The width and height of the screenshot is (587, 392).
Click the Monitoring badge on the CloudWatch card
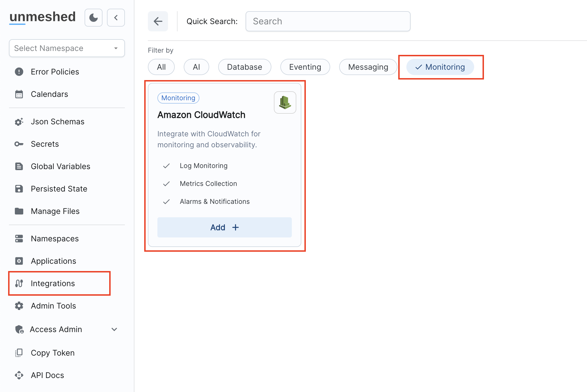(x=178, y=98)
